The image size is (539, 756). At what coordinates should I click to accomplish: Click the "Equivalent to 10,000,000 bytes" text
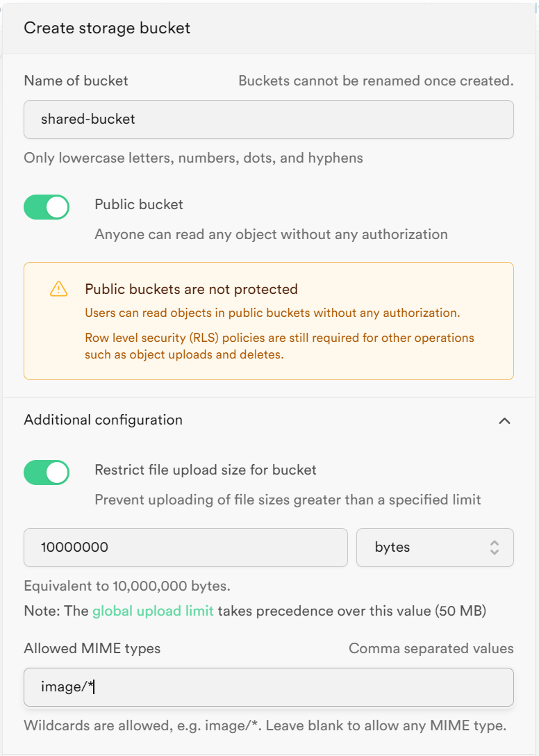click(126, 585)
